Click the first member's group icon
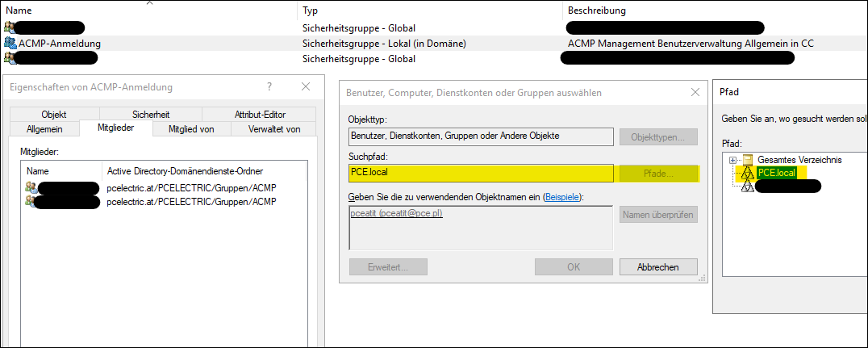The image size is (868, 348). (x=31, y=188)
